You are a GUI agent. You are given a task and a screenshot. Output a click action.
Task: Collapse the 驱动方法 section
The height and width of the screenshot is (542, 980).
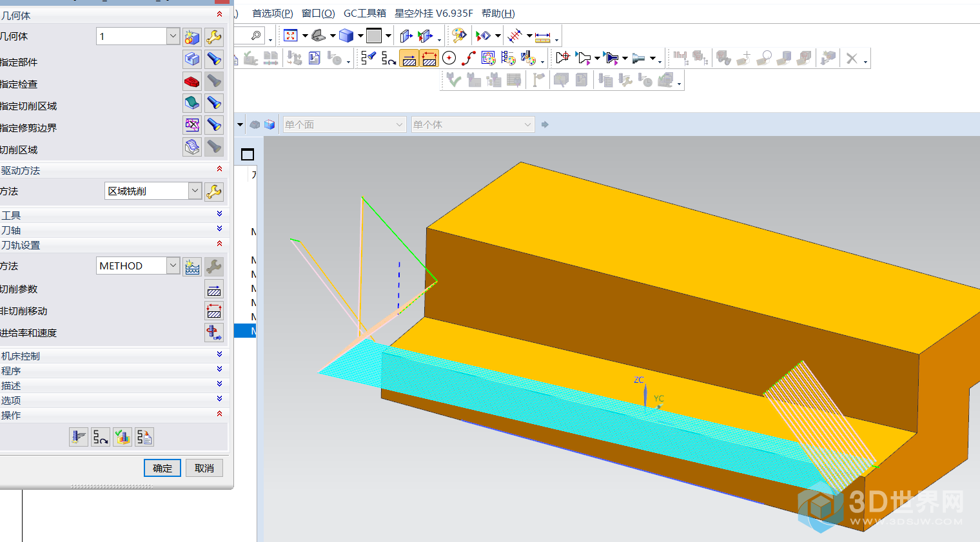coord(219,169)
